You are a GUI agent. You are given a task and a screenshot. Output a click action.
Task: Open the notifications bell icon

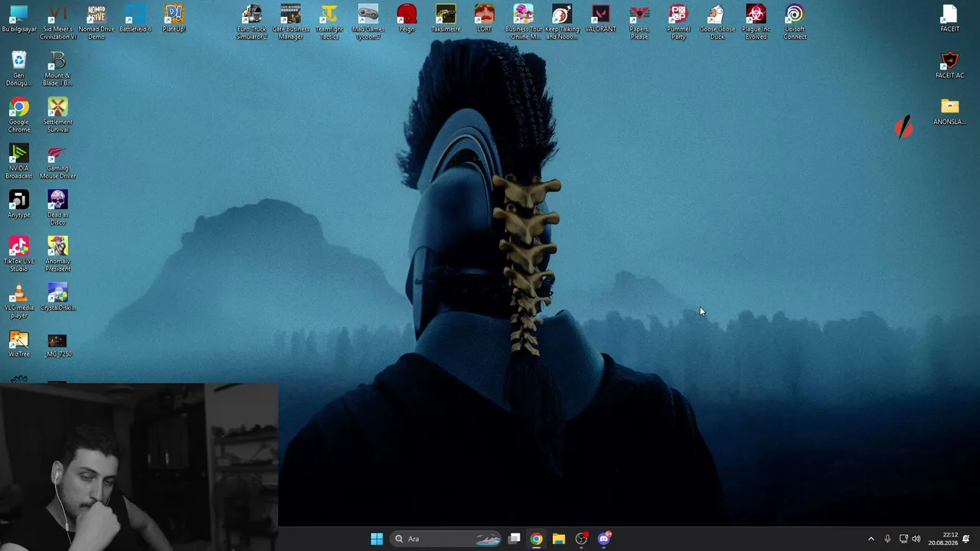click(x=966, y=539)
